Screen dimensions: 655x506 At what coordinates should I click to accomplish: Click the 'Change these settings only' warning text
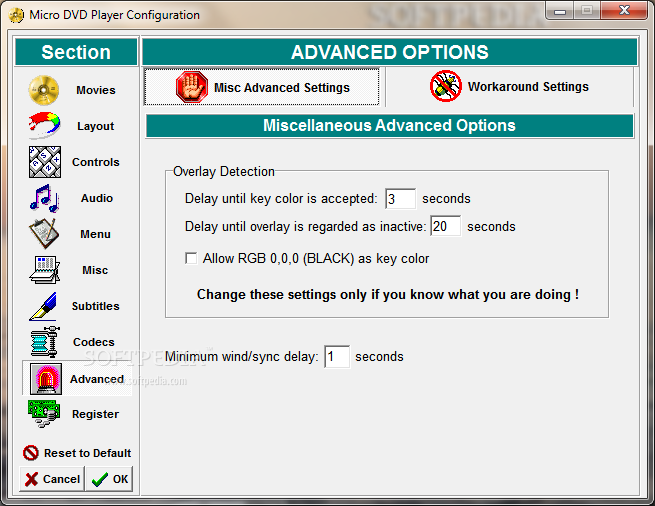pos(388,295)
